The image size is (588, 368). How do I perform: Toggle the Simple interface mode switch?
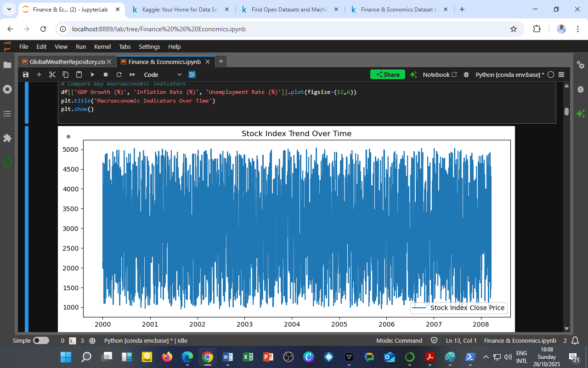41,341
